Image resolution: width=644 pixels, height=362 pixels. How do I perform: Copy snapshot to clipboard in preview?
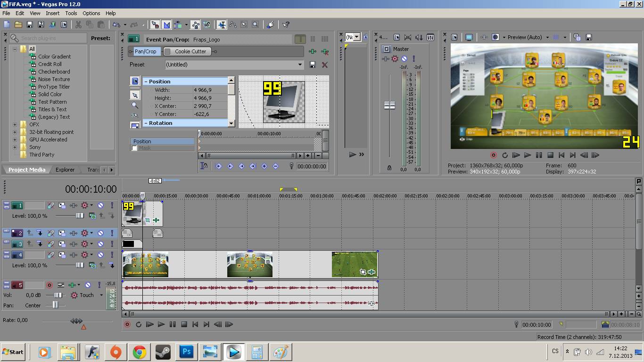[x=577, y=37]
